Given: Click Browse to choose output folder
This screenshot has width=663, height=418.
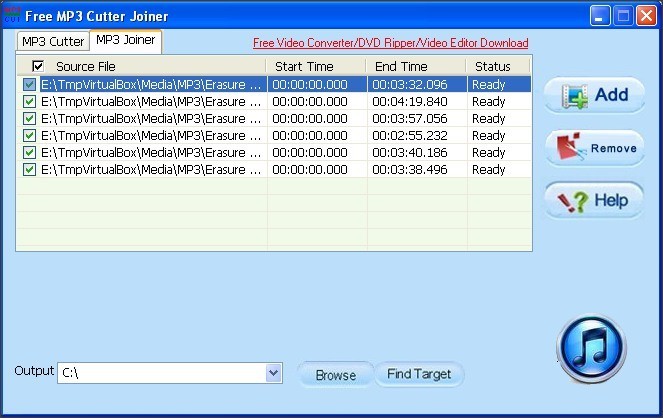Looking at the screenshot, I should pos(336,374).
